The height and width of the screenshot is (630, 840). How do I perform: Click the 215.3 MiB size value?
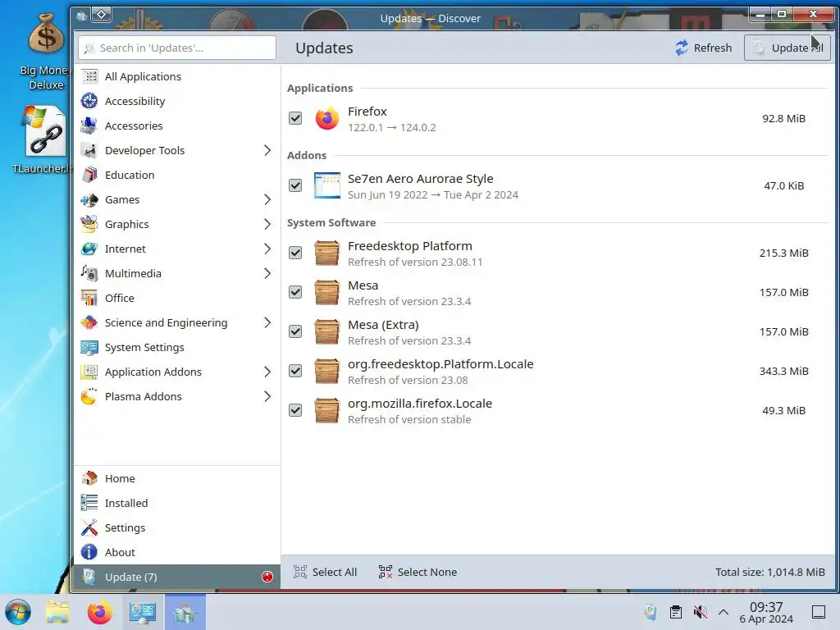[x=783, y=253]
